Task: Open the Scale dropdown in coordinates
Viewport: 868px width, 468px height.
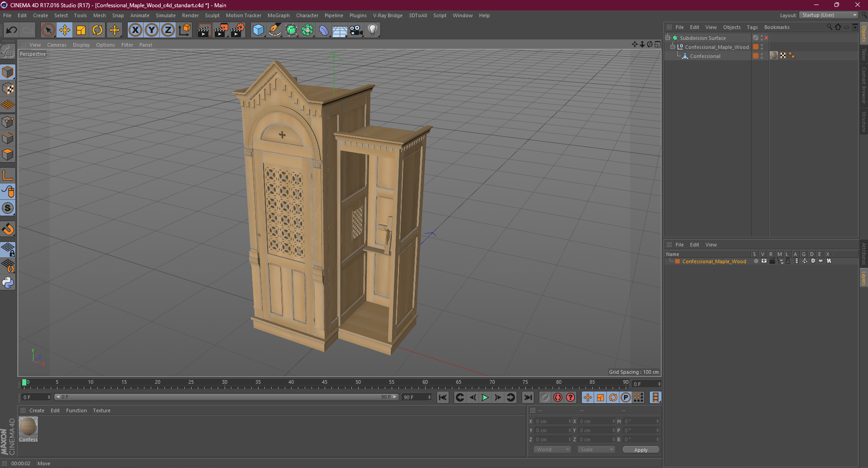Action: pyautogui.click(x=596, y=449)
